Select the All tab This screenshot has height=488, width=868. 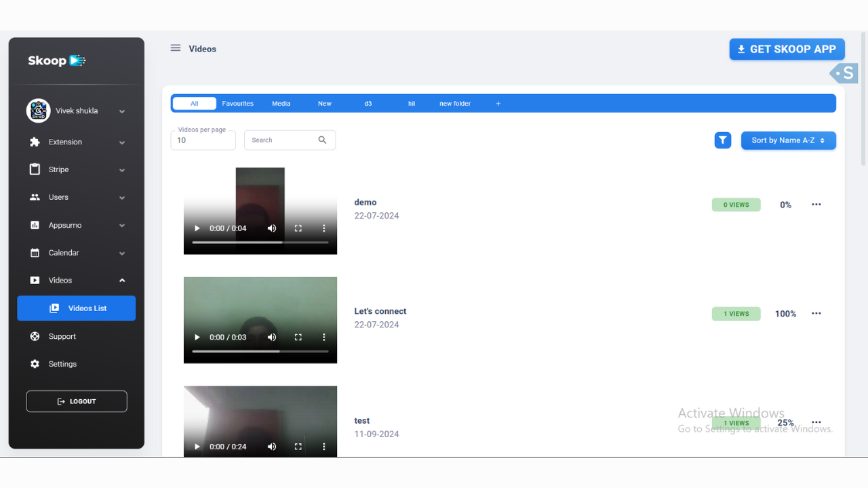tap(195, 104)
